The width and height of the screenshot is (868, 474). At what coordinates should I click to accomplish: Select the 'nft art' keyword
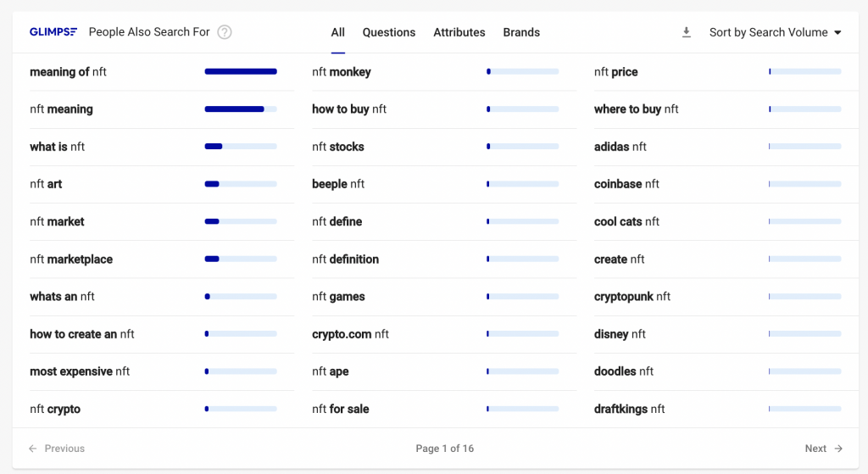point(46,184)
